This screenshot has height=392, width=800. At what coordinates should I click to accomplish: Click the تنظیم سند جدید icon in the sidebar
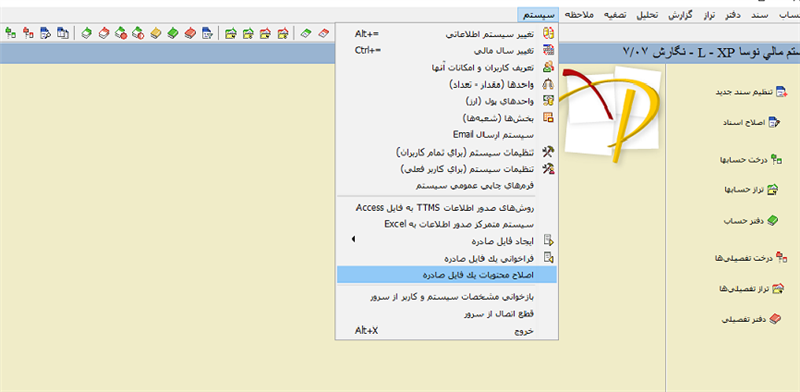pos(782,92)
